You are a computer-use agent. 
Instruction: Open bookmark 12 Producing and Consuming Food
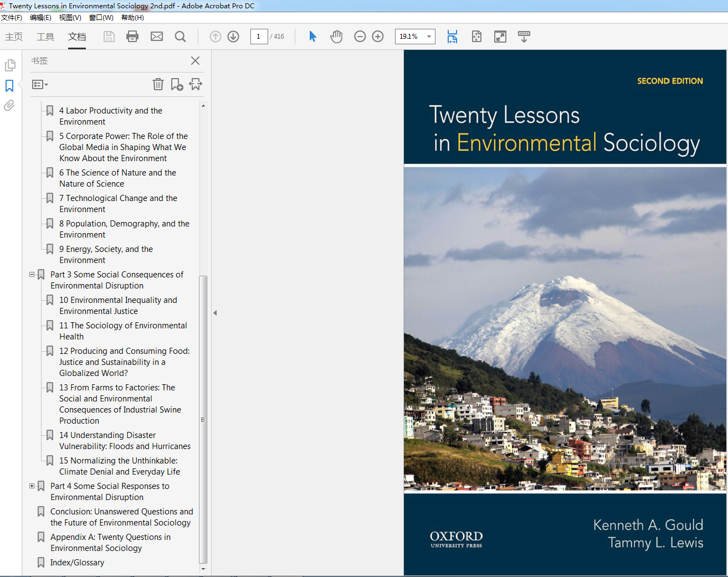click(x=124, y=362)
